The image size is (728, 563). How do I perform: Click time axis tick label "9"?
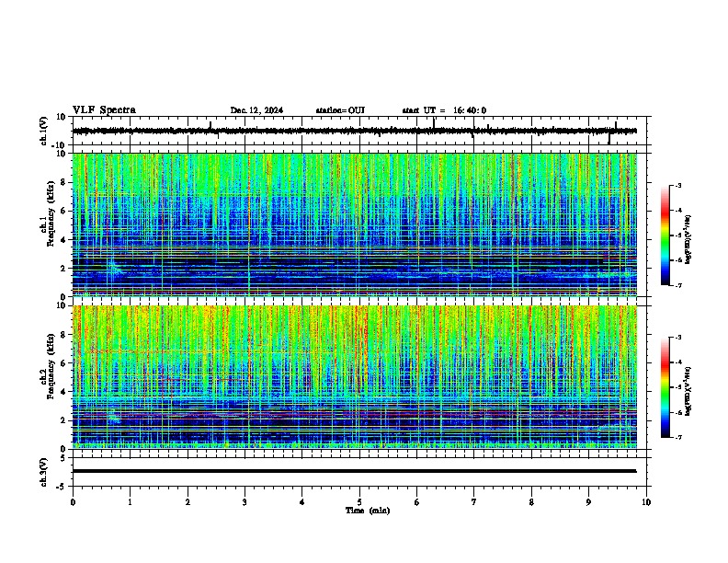point(588,502)
